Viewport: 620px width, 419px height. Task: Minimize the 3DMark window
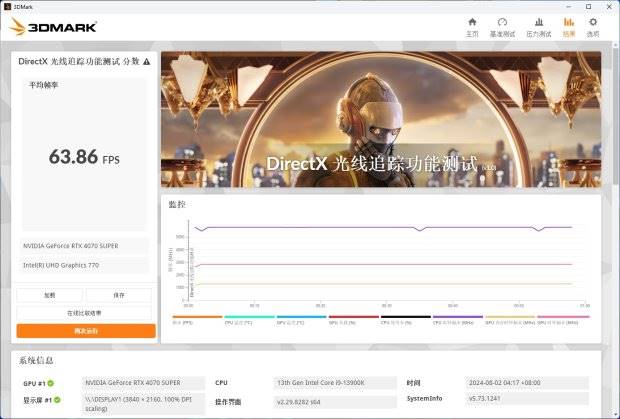pyautogui.click(x=569, y=7)
